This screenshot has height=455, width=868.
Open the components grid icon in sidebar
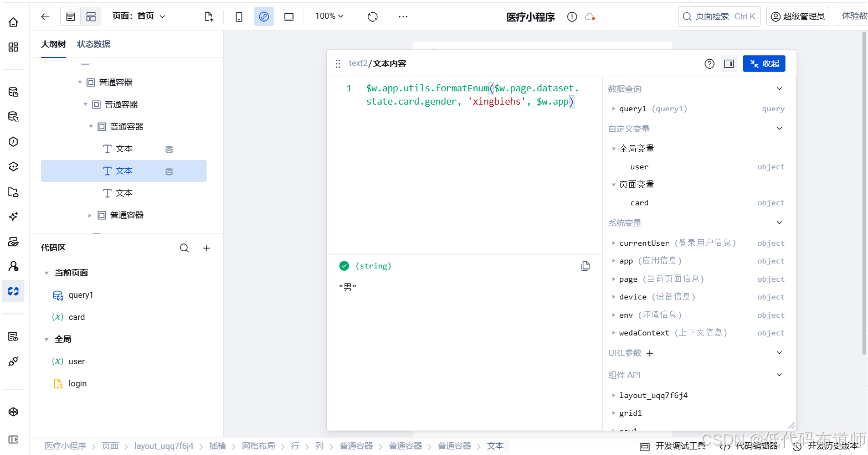tap(13, 48)
